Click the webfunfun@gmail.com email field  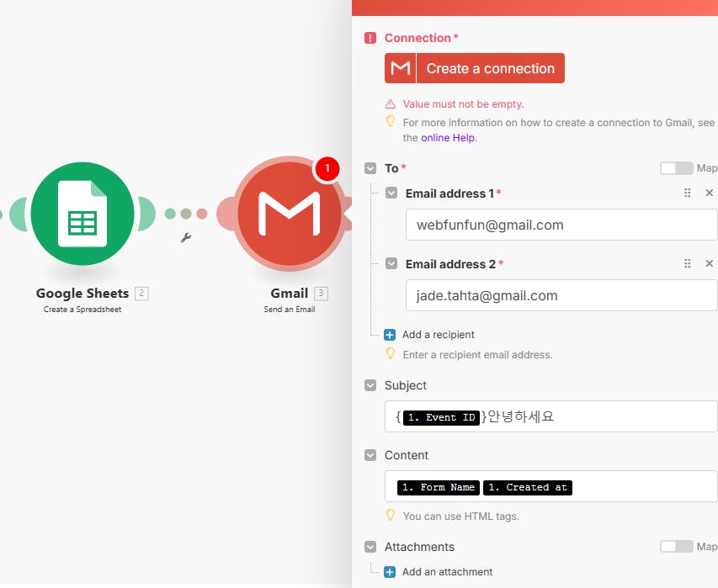561,225
